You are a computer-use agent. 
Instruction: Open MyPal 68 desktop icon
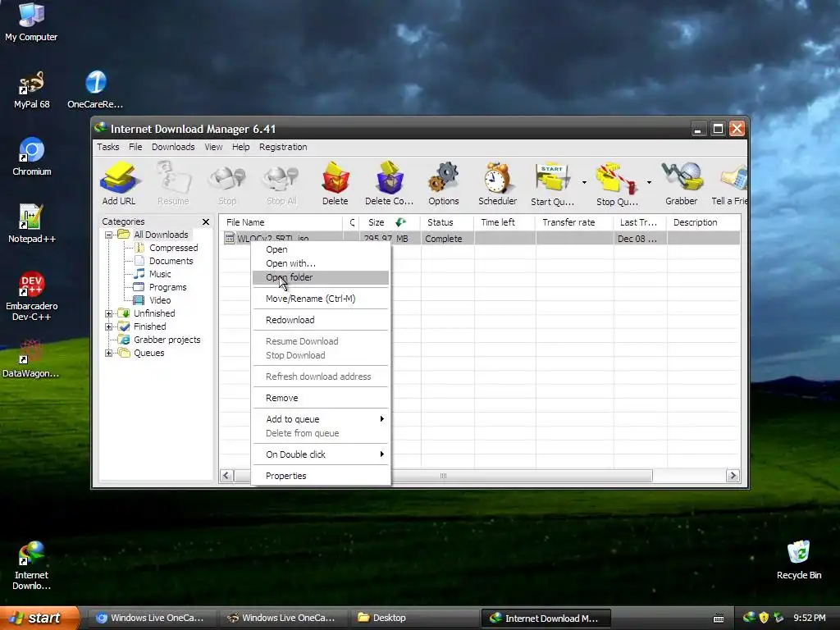point(32,89)
